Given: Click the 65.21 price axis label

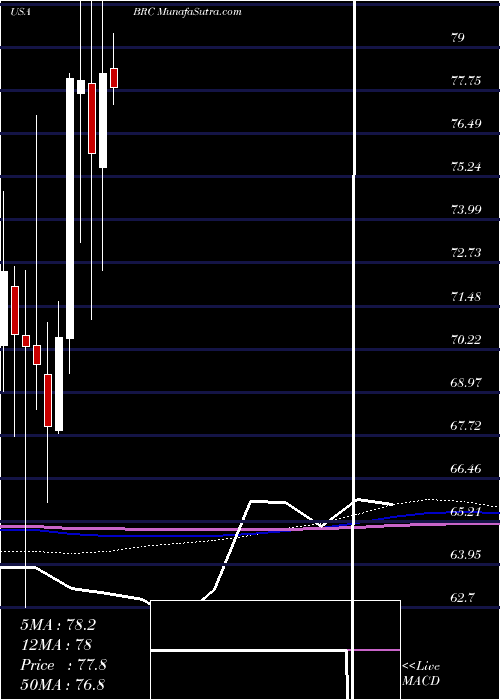Looking at the screenshot, I should coord(467,512).
